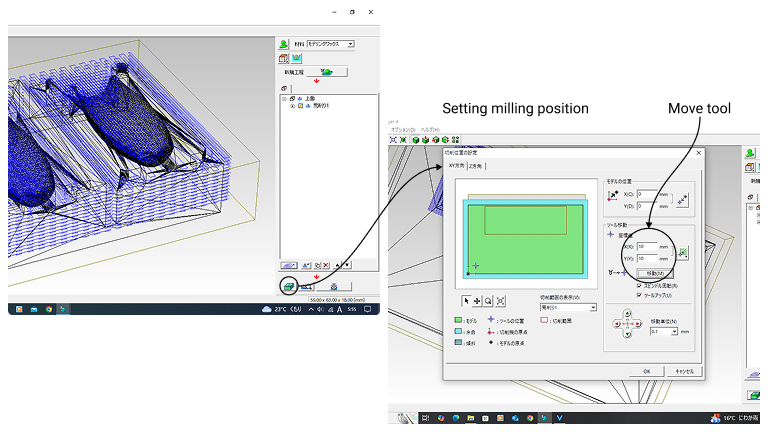768x432 pixels.
Task: Click the set milling position icon, left window
Action: coord(288,286)
